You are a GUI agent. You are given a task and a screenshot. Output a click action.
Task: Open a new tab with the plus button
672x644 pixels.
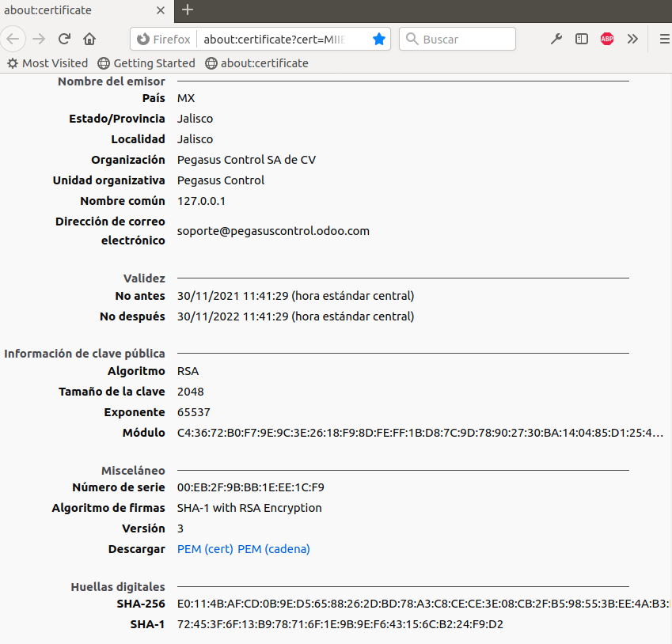[187, 11]
